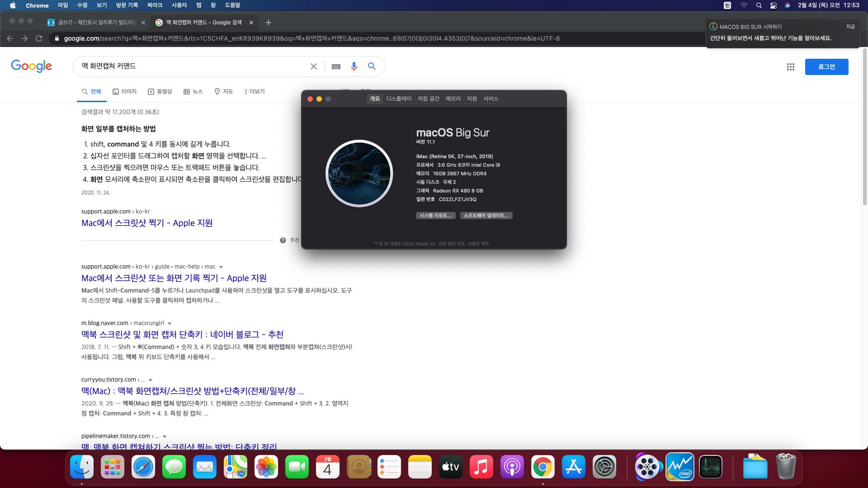Open 'Mac에서 스크린샷 또는 화면 기록' link

click(174, 278)
